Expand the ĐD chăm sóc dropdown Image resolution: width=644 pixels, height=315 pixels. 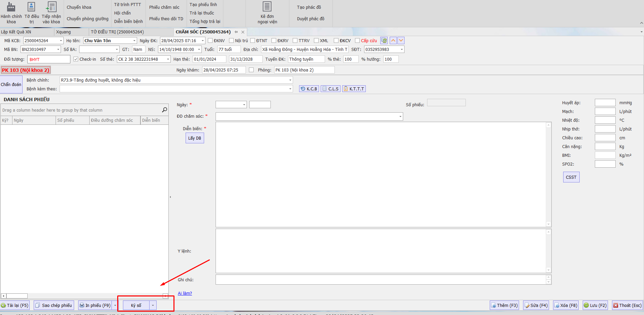(400, 117)
